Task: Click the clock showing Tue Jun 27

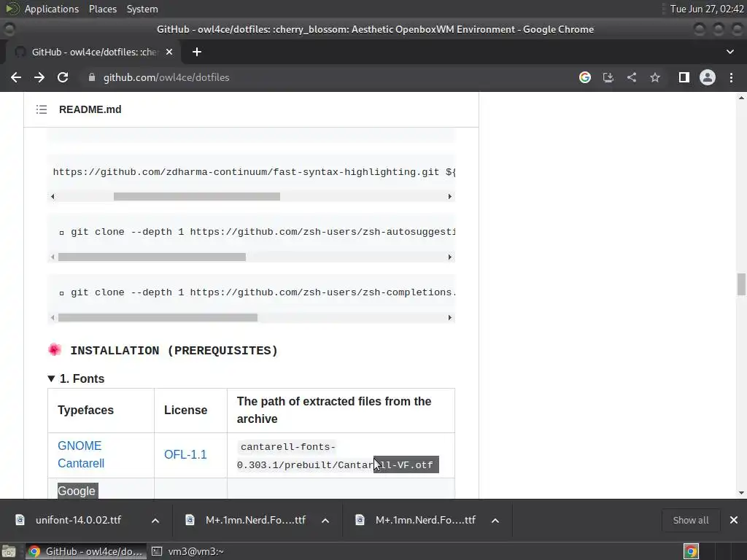Action: click(x=707, y=9)
